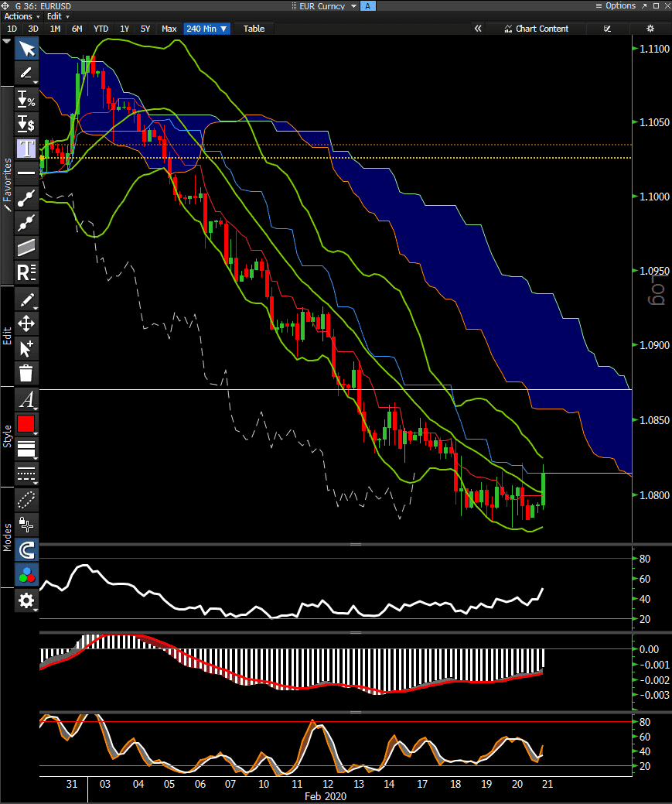Select the Max range
This screenshot has height=804, width=672.
(x=169, y=29)
